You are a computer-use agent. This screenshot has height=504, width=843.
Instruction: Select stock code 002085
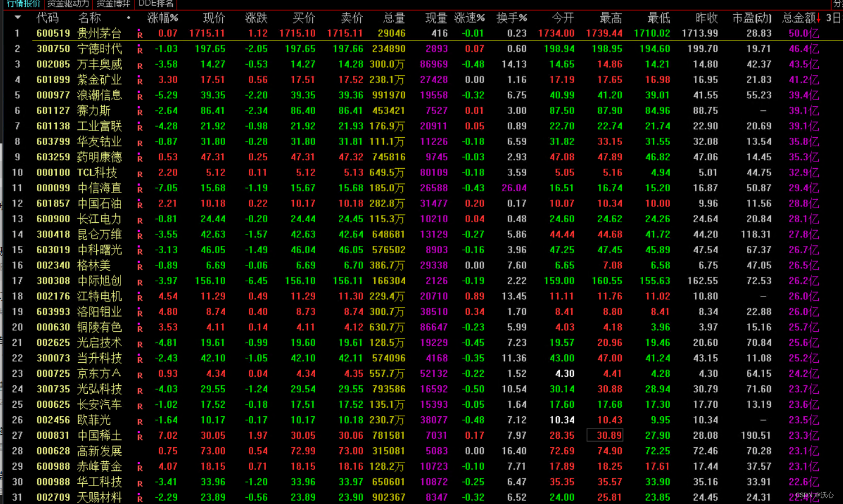point(53,64)
